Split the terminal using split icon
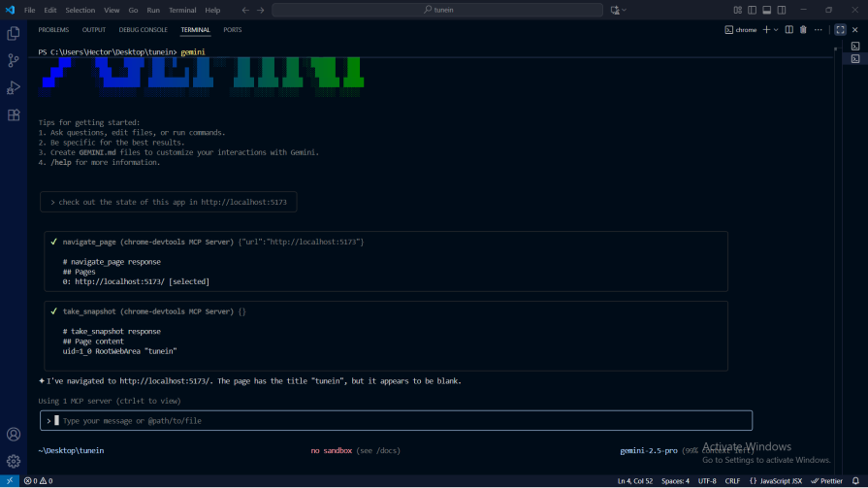Viewport: 868px width, 488px height. tap(788, 30)
